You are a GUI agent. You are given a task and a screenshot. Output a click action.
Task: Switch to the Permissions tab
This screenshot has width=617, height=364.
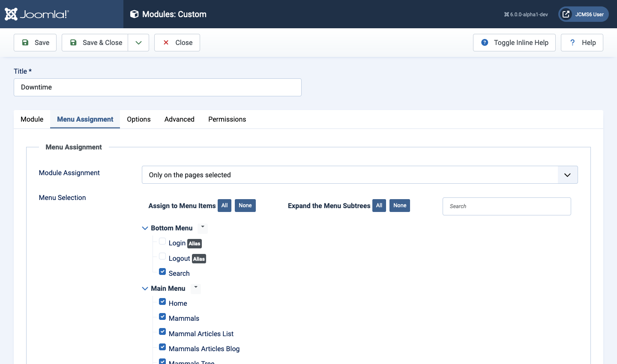tap(227, 119)
